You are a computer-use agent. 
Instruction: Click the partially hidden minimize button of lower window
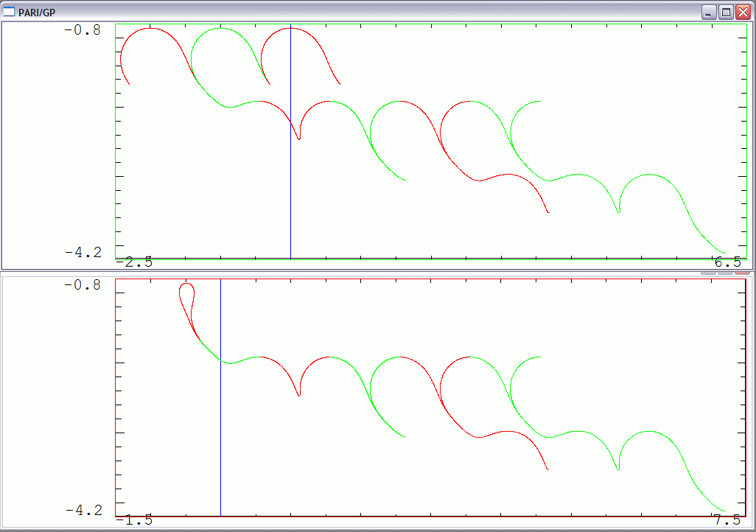707,272
